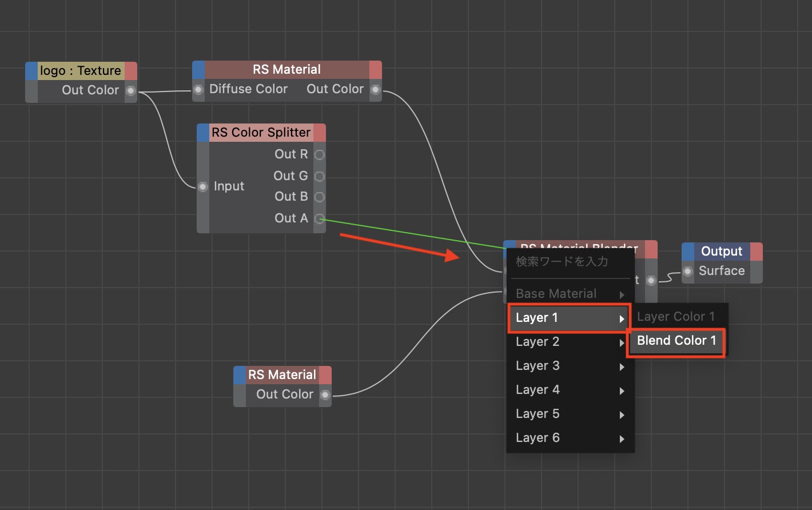Click Out B port on RS Color Splitter
Screen dimensions: 812x510
click(320, 197)
